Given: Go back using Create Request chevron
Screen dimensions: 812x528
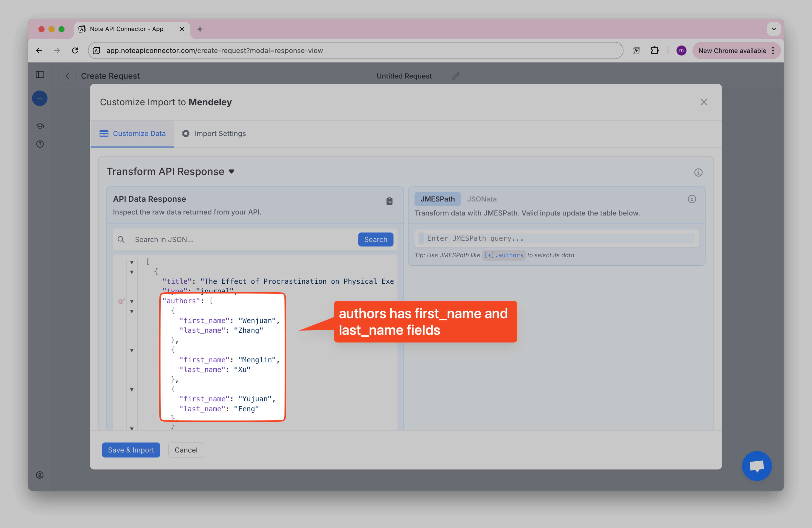Looking at the screenshot, I should 67,76.
